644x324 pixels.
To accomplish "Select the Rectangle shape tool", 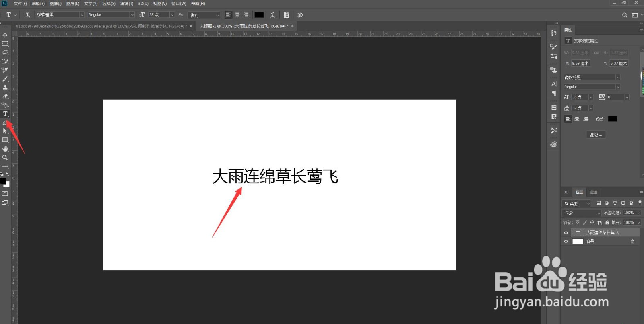I will click(x=5, y=140).
